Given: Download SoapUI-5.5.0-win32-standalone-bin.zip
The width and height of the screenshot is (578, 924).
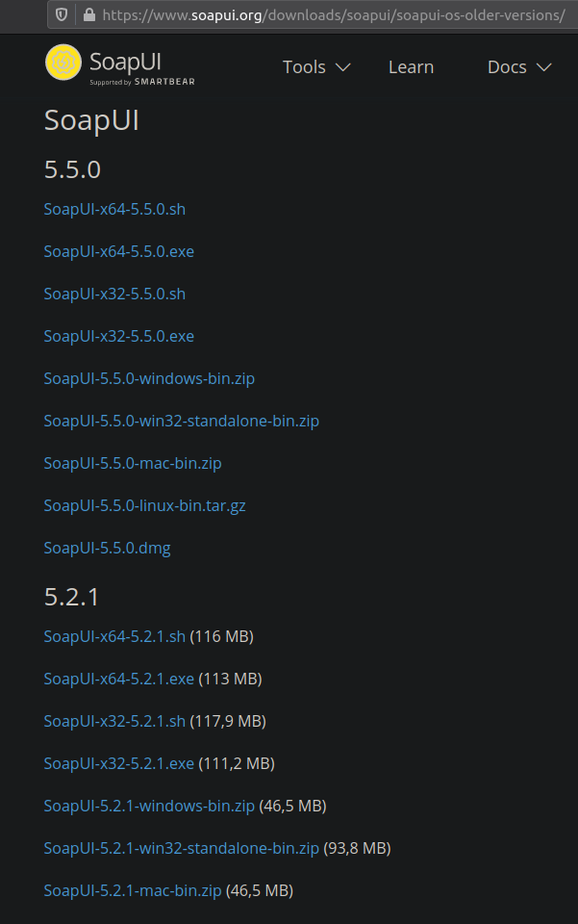Looking at the screenshot, I should pyautogui.click(x=181, y=421).
